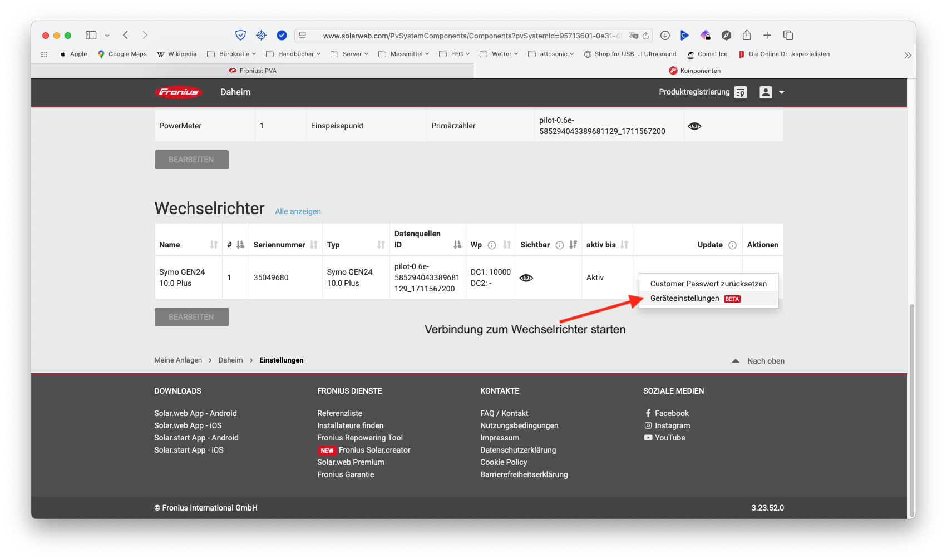Expand the user account dropdown arrow
This screenshot has width=947, height=560.
(782, 93)
